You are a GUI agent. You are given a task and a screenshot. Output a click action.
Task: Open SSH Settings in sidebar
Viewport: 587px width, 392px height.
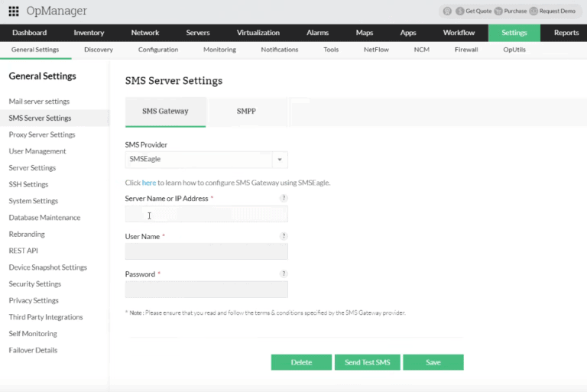(x=28, y=184)
